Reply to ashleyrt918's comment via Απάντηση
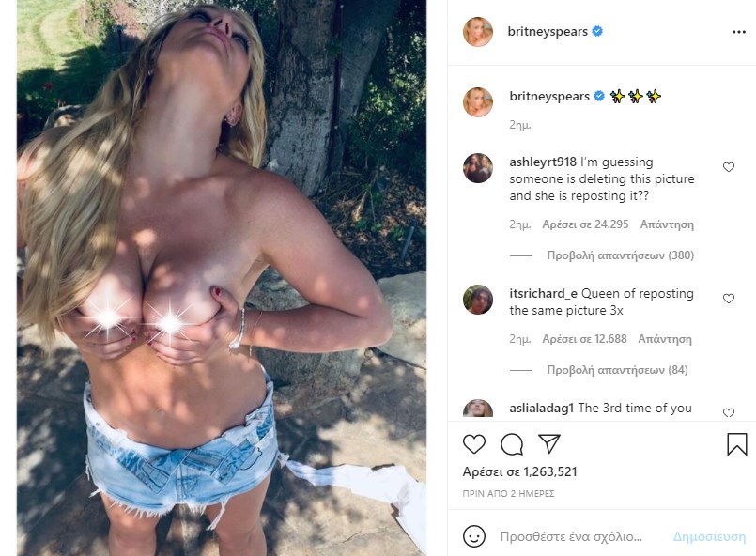Image resolution: width=756 pixels, height=556 pixels. coord(667,224)
